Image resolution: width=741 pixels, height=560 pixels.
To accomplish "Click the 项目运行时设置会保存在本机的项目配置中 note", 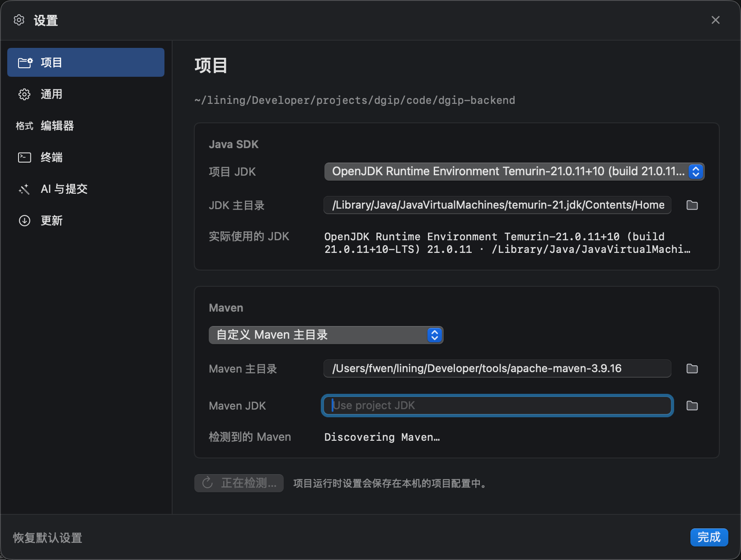I will pyautogui.click(x=389, y=484).
